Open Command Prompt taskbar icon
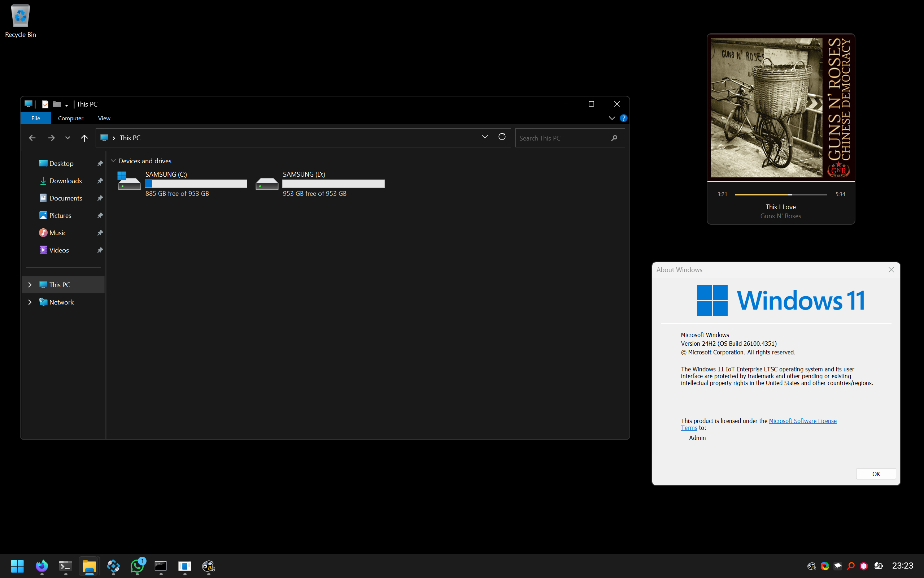924x578 pixels. (x=161, y=566)
